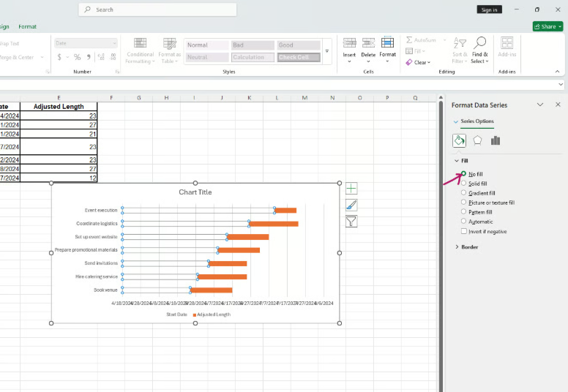Click the Sign in button

click(x=489, y=10)
